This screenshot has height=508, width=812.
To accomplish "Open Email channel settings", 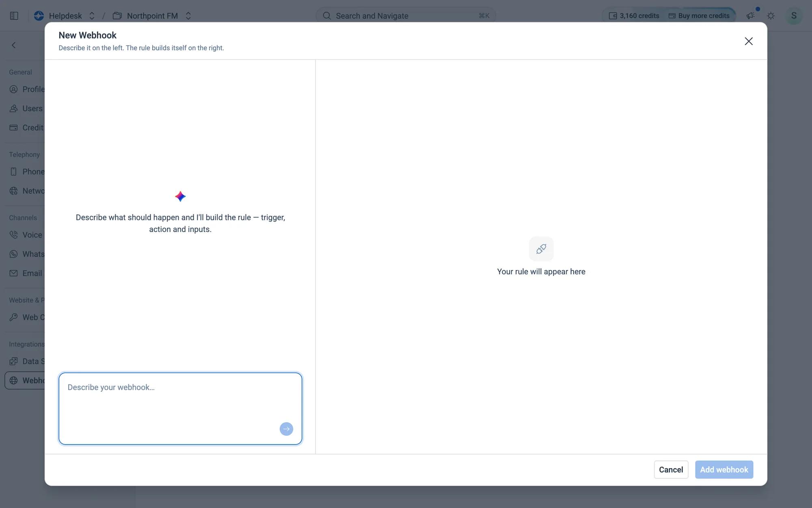I will (x=26, y=273).
